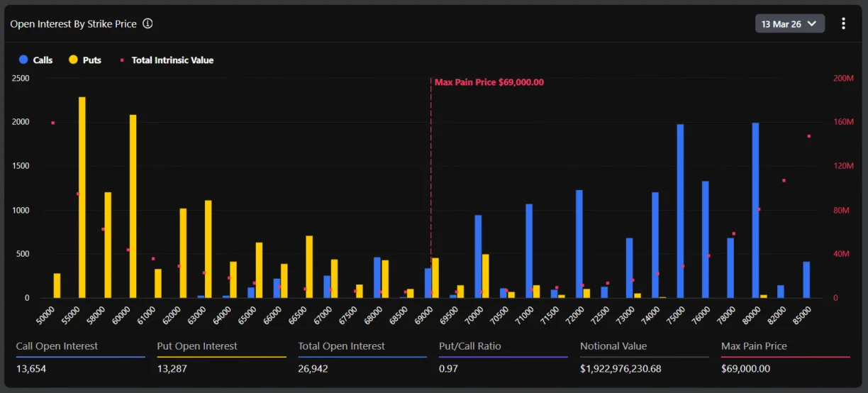Click the red Total Intrinsic Value marker
Viewport: 868px width, 393px height.
pyautogui.click(x=122, y=60)
